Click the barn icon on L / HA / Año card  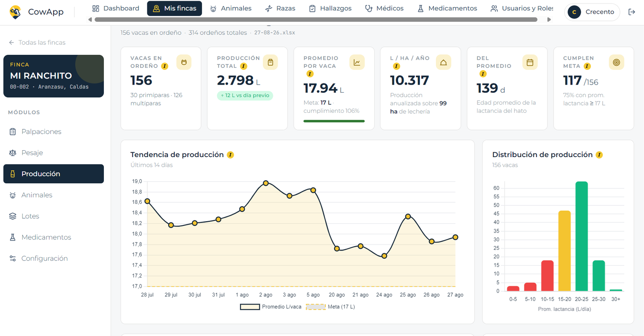(444, 62)
